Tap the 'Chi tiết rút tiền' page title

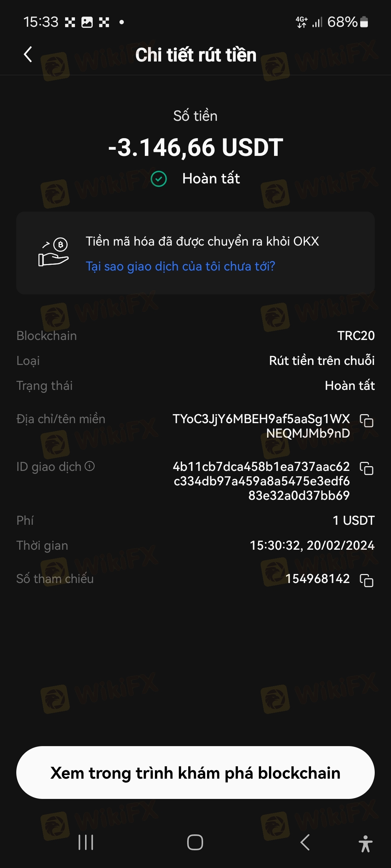pos(195,55)
